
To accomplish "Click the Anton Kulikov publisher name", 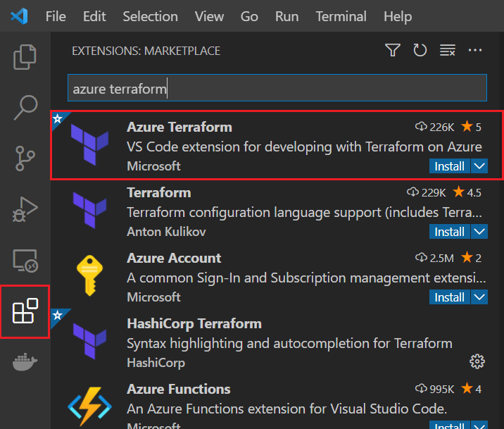I will pos(166,232).
